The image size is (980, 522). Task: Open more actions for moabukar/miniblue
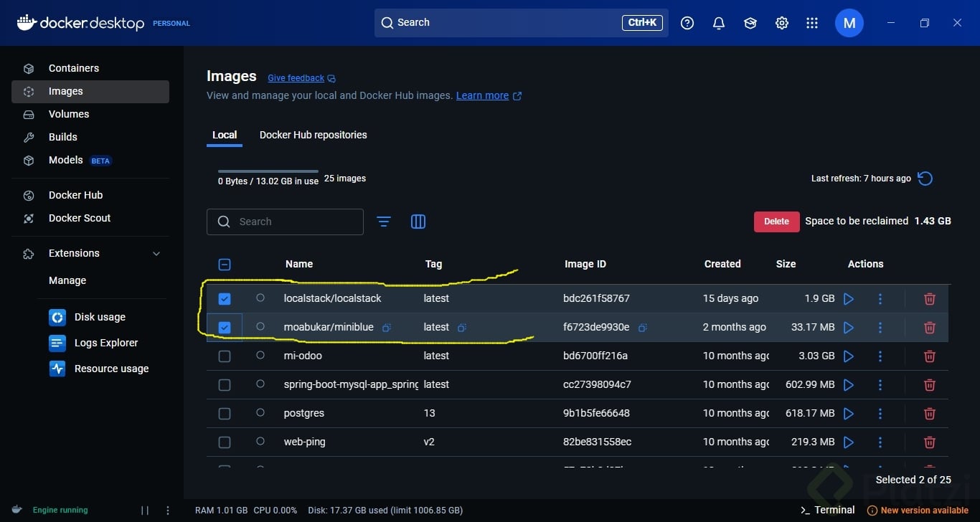tap(880, 327)
